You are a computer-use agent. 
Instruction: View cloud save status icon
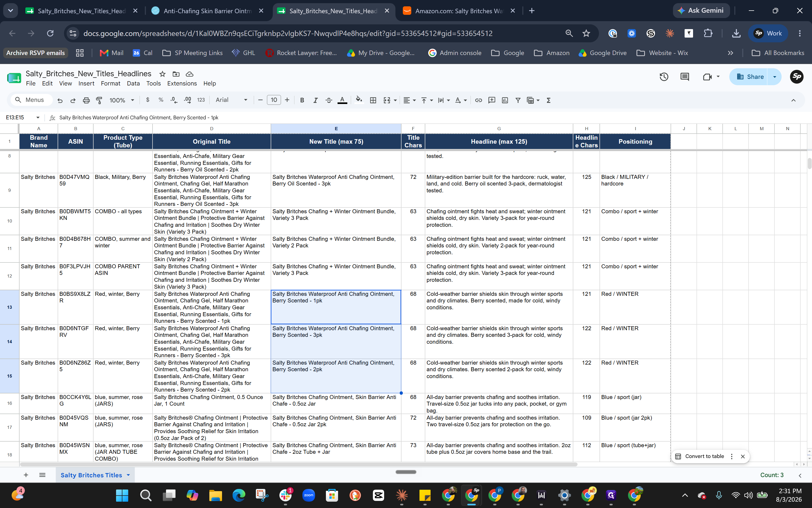tap(190, 74)
